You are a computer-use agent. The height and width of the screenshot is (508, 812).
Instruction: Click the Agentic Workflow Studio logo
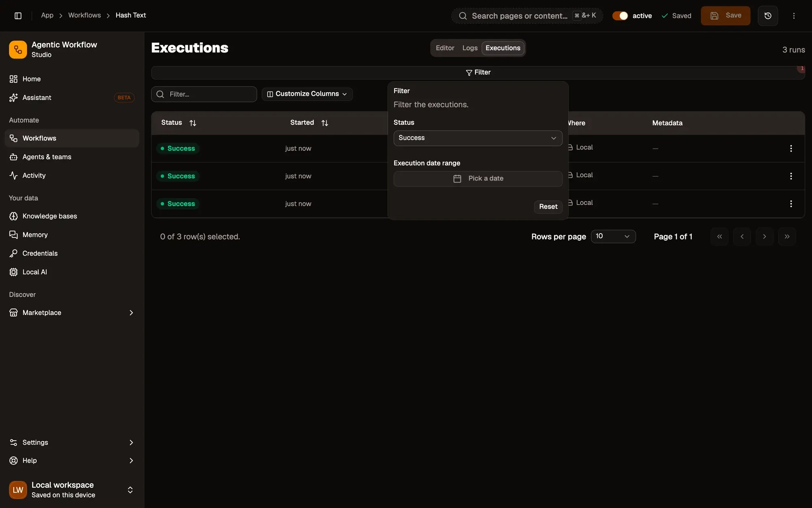(18, 50)
